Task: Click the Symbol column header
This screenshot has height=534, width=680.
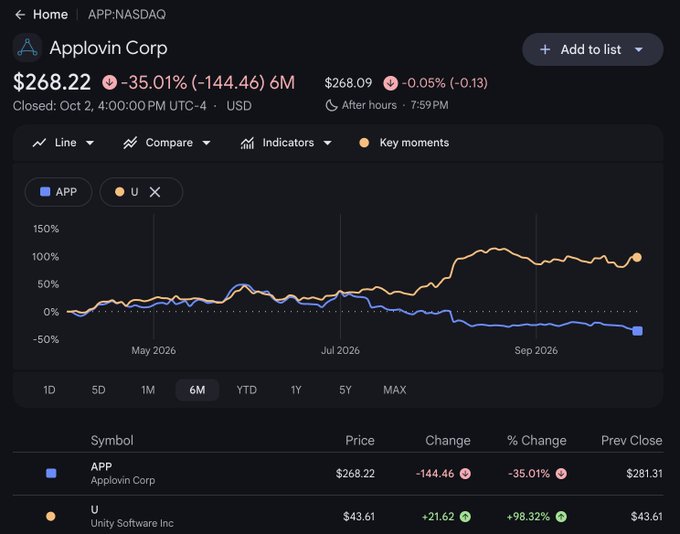Action: click(112, 440)
